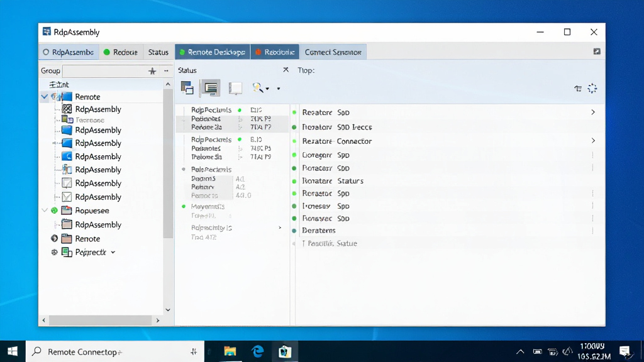Launch Microsoft Edge from the taskbar
The height and width of the screenshot is (362, 644).
click(257, 351)
